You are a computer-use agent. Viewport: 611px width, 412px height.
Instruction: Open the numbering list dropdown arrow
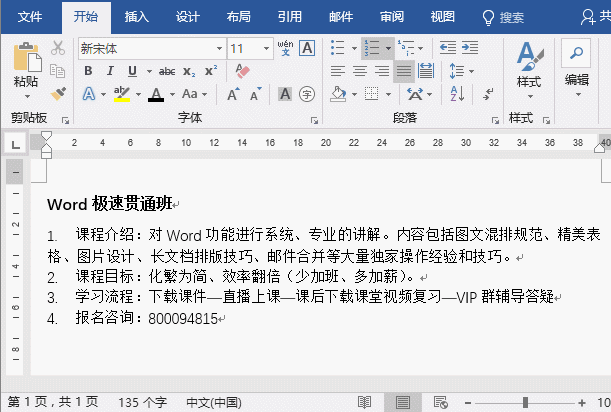387,48
